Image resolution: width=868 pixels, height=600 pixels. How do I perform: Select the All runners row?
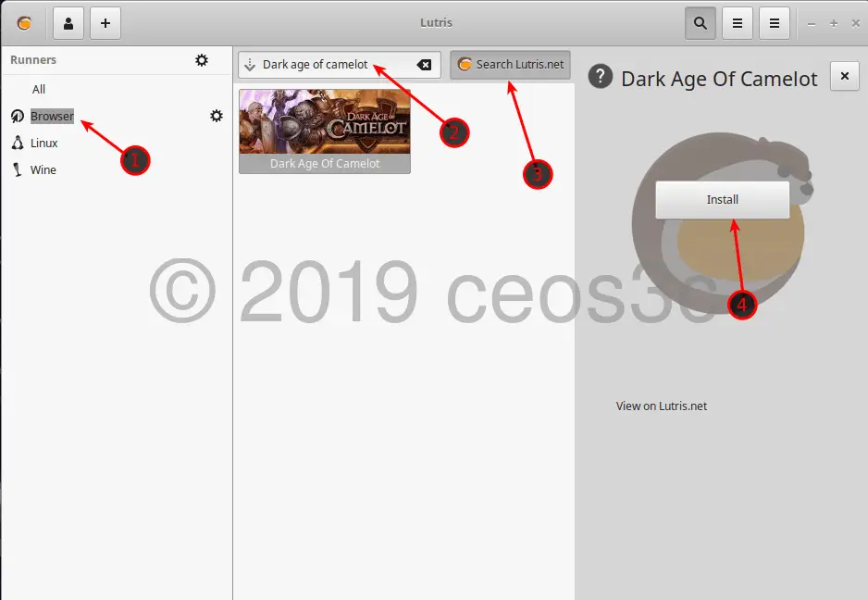(116, 89)
